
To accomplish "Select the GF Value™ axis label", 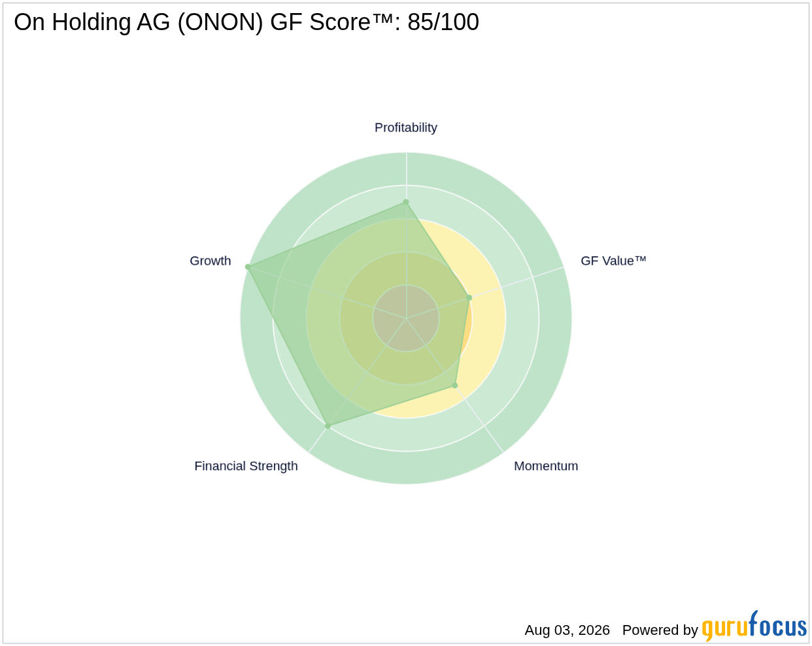I will (613, 261).
